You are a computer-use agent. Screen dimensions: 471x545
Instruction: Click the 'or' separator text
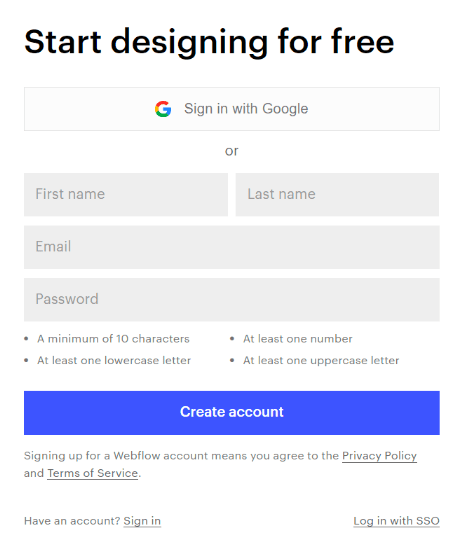pyautogui.click(x=232, y=151)
